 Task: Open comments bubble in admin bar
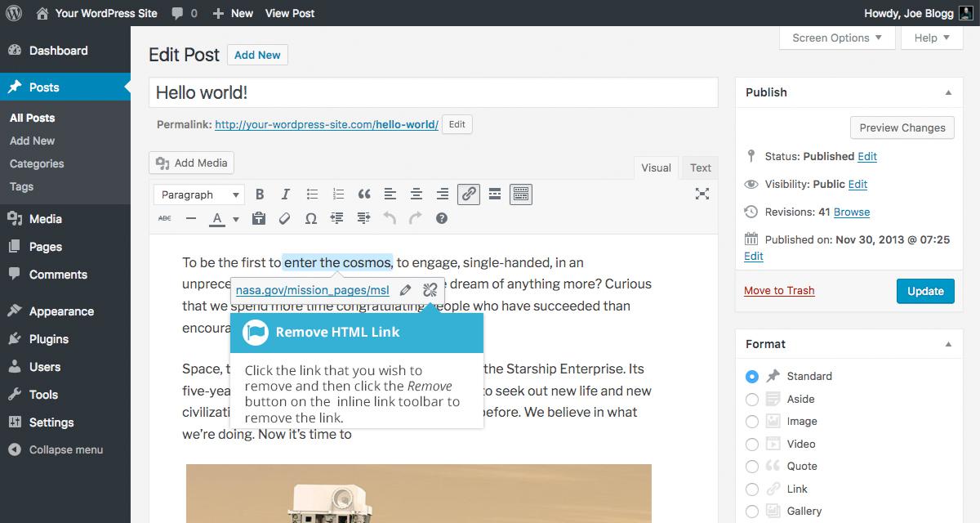click(x=185, y=13)
